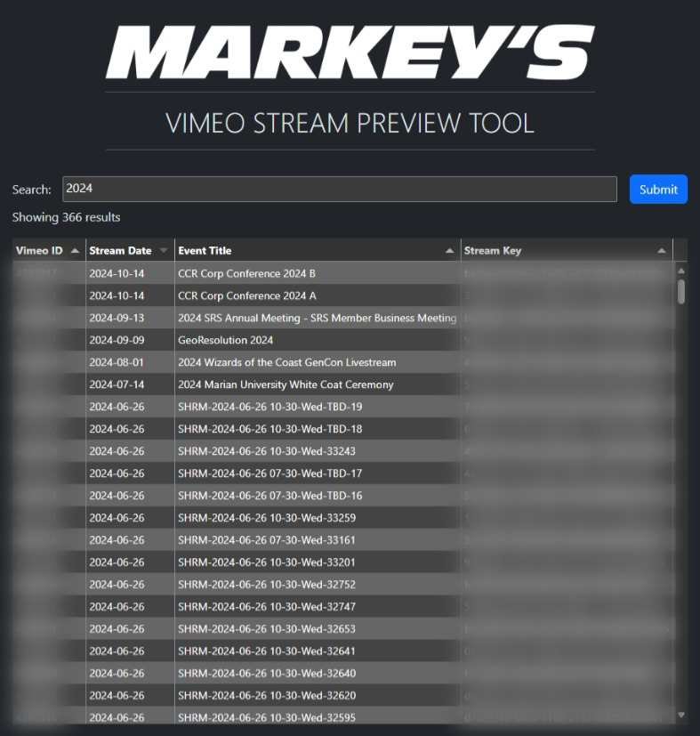Click the Markey's logo

[x=350, y=53]
